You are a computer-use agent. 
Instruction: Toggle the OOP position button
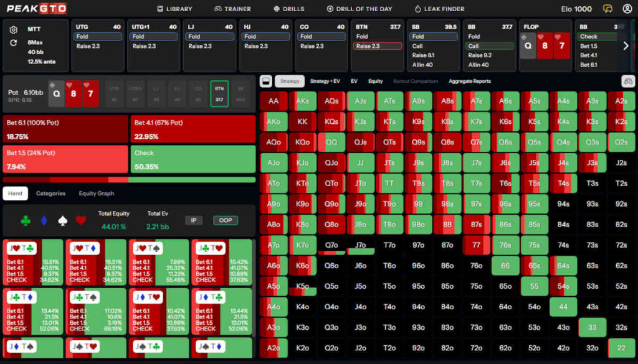click(225, 220)
